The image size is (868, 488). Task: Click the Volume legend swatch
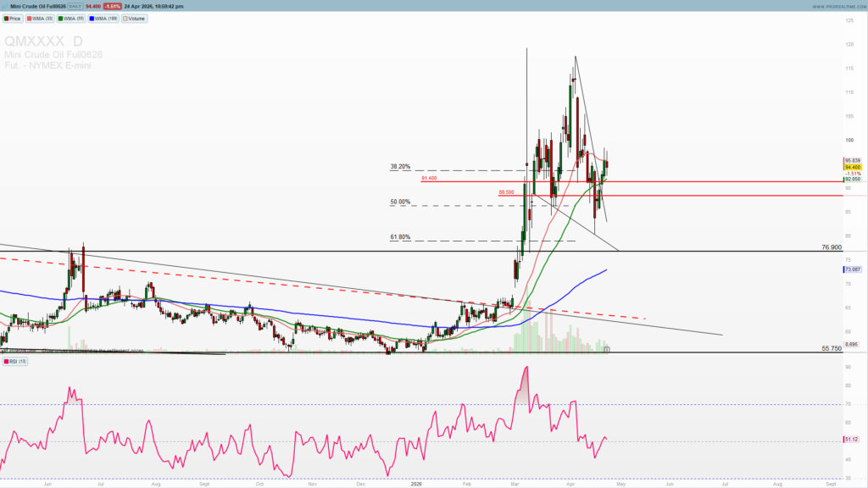[125, 18]
